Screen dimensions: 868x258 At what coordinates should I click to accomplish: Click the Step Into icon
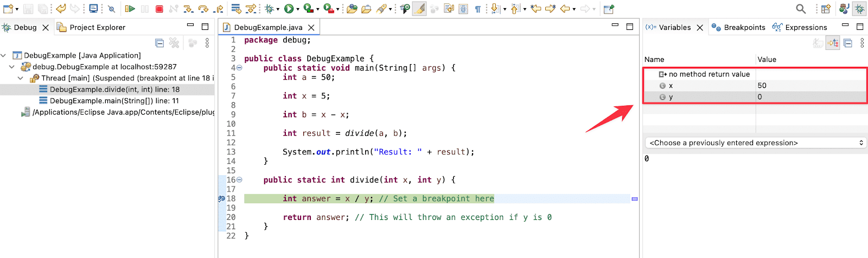[188, 9]
